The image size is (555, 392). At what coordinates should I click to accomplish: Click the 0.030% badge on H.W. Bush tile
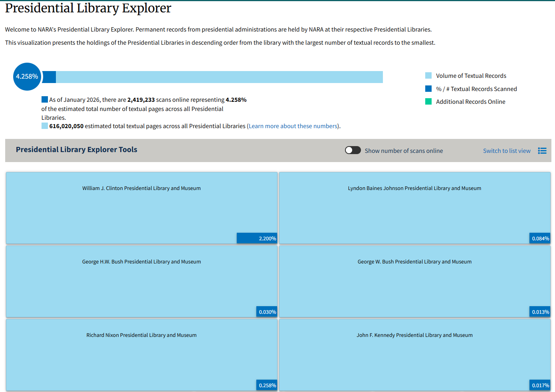267,312
